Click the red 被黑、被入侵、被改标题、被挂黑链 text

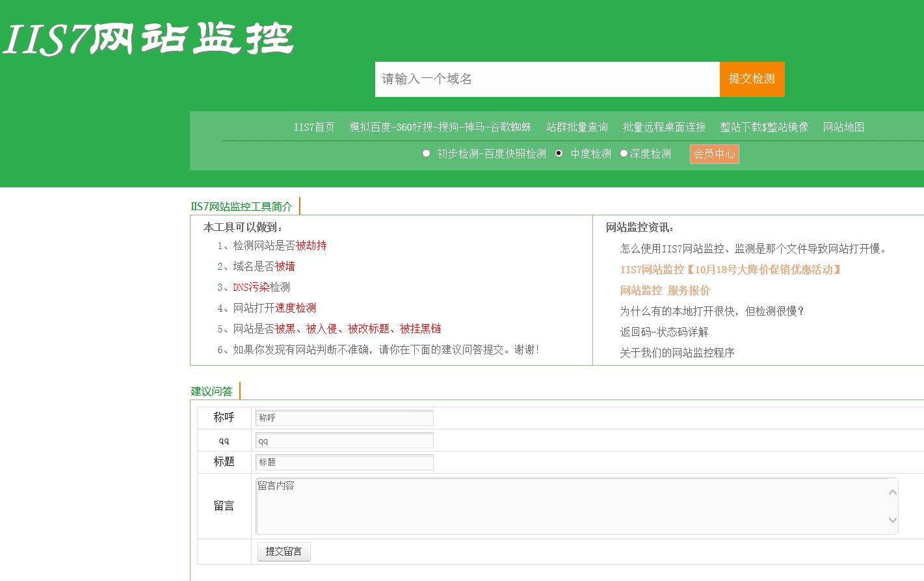[358, 329]
